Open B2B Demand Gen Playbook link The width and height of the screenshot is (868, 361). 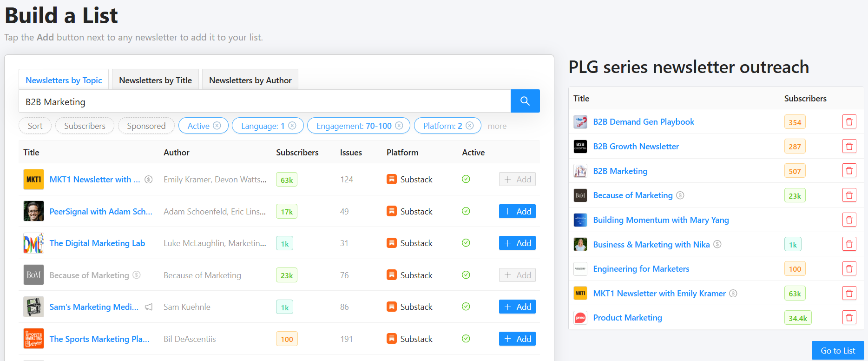(644, 122)
